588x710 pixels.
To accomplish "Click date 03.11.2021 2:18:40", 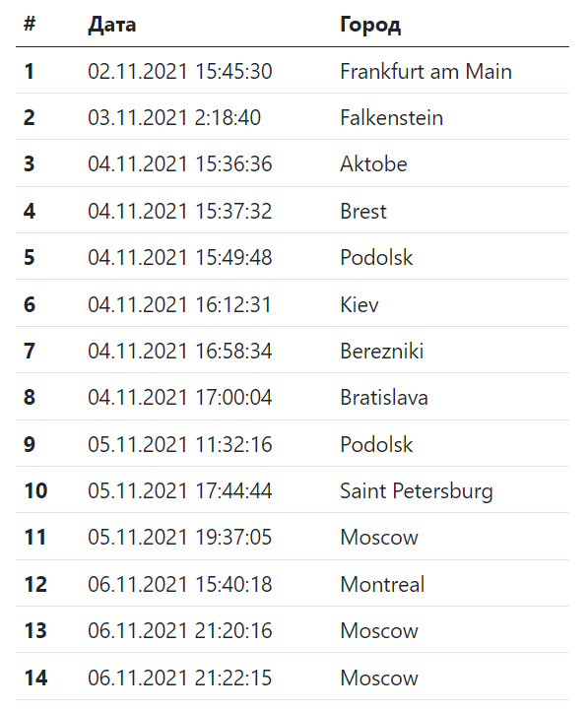I will tap(174, 118).
